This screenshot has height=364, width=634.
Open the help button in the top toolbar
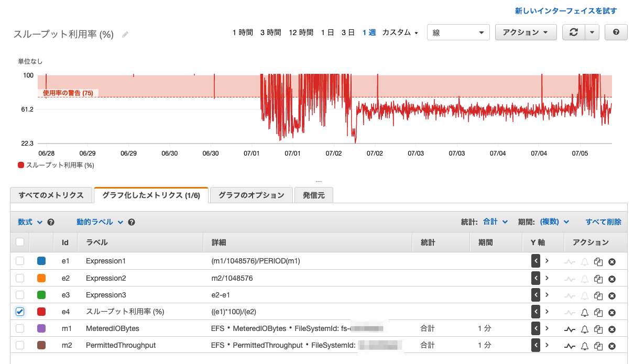616,32
